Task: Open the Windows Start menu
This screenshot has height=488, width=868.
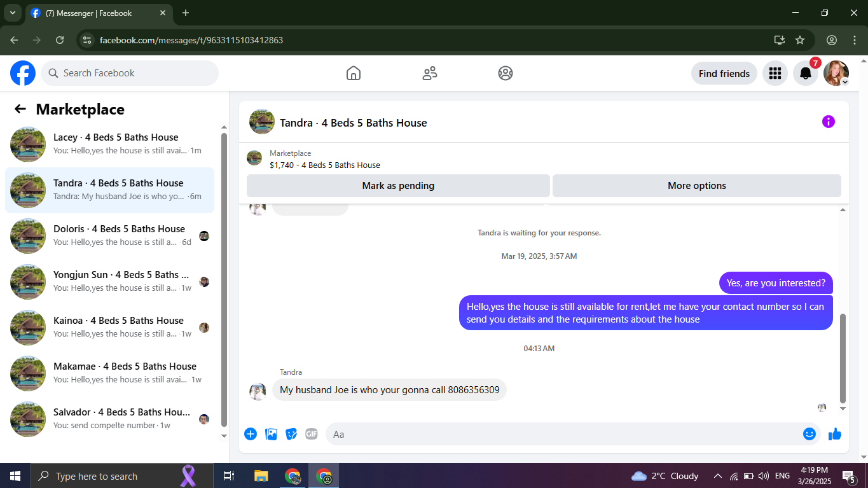Action: [x=15, y=476]
